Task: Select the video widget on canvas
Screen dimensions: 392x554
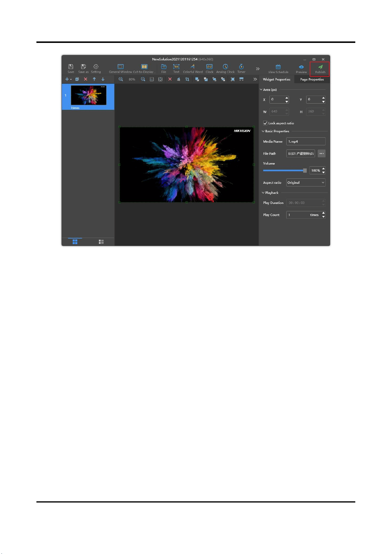Action: (187, 165)
